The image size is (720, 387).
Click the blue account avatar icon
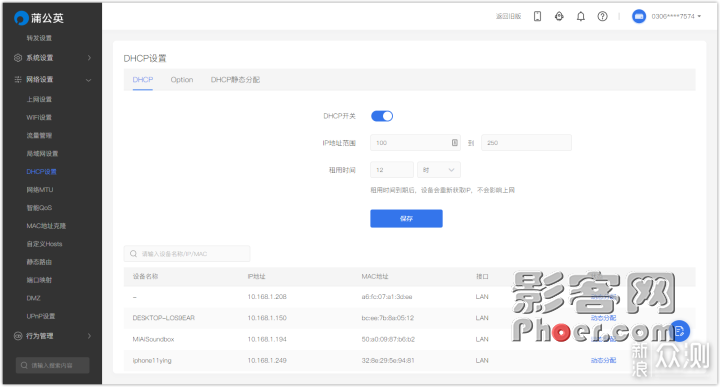click(639, 17)
